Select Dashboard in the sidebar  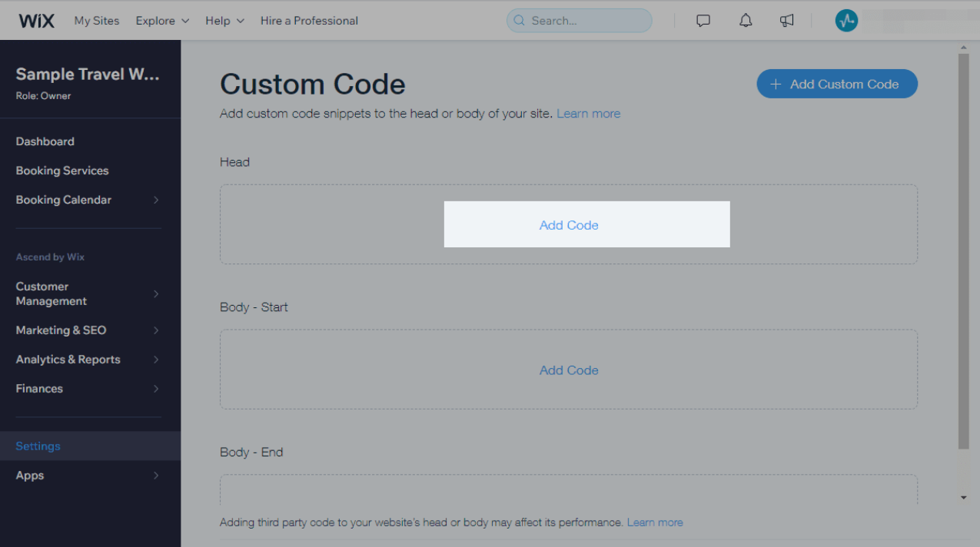point(45,141)
